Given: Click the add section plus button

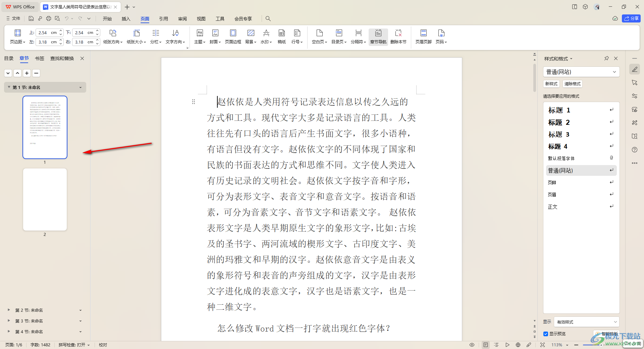Looking at the screenshot, I should tap(27, 73).
